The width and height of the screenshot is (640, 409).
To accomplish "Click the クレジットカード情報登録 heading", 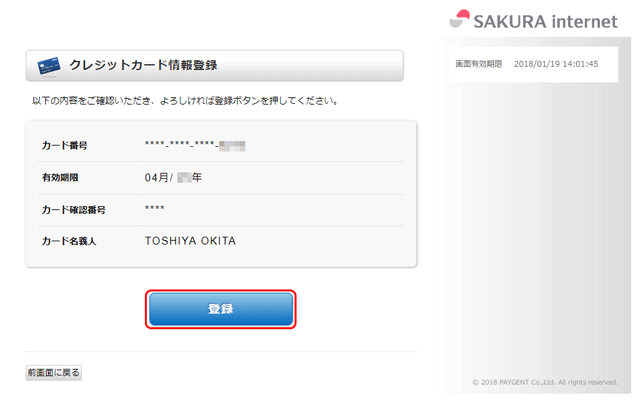I will 143,66.
